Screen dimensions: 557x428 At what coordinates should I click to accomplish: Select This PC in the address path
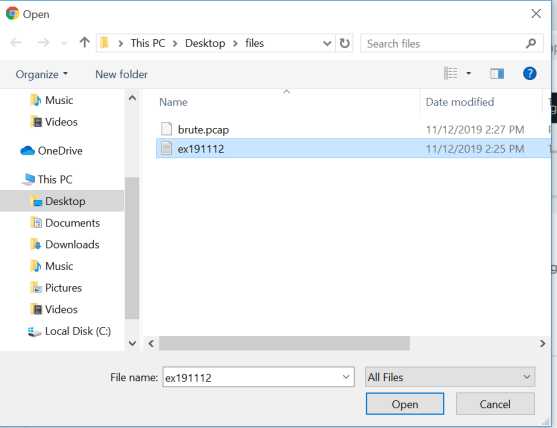click(x=148, y=43)
